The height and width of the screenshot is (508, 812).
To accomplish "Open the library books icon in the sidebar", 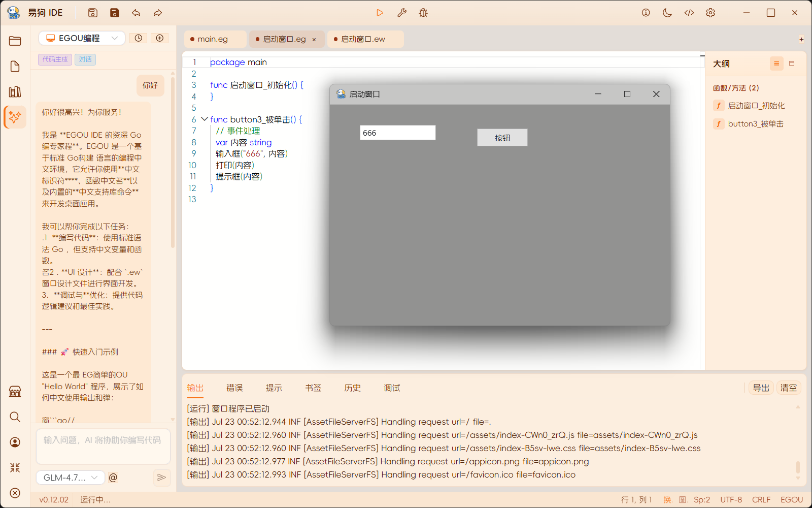I will tap(15, 91).
